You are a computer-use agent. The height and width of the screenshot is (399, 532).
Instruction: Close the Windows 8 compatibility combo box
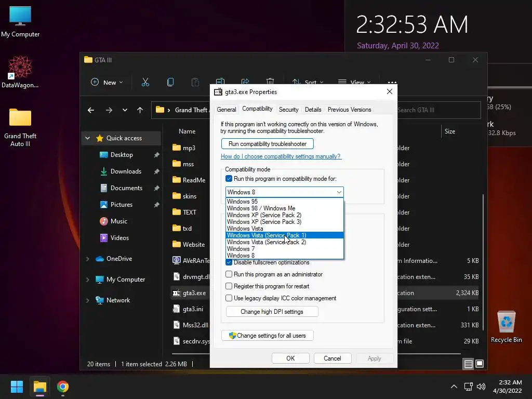click(x=284, y=192)
